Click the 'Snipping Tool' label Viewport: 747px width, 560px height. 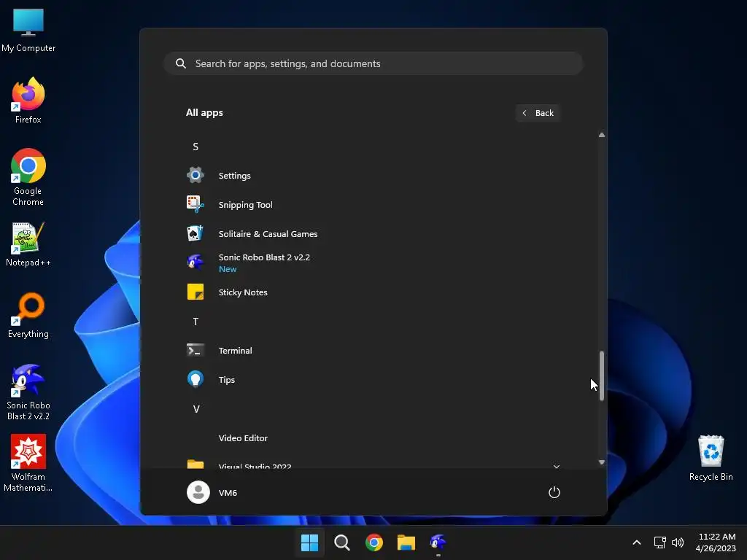click(246, 205)
